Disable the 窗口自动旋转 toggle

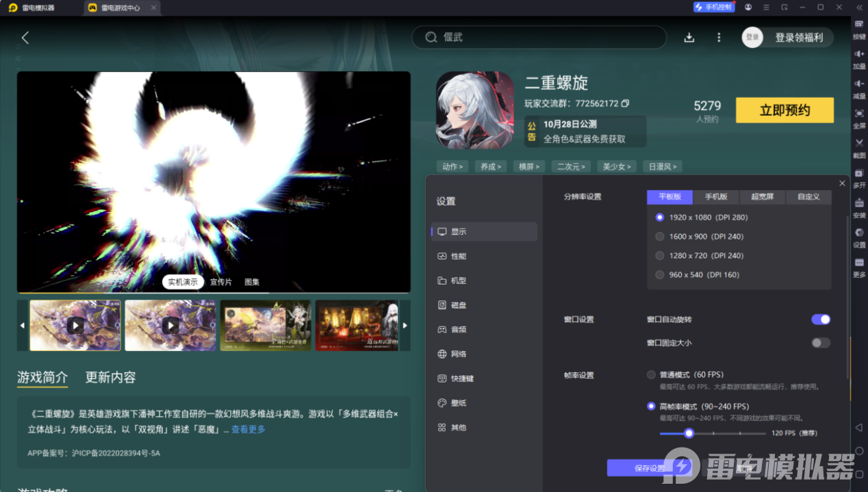(819, 319)
